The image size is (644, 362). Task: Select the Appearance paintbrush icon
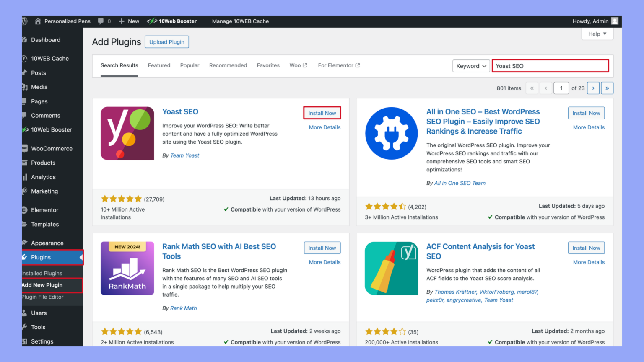pos(26,243)
